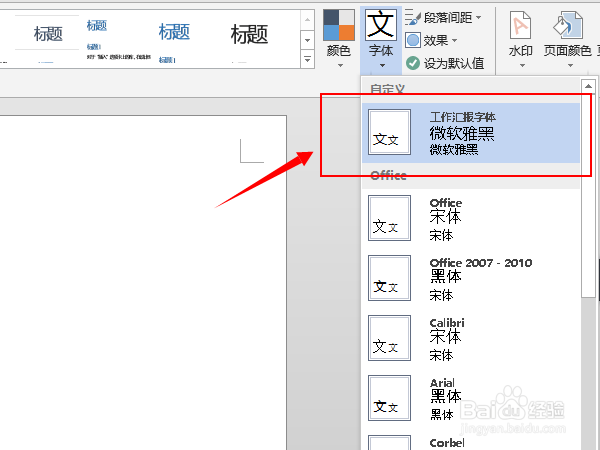The height and width of the screenshot is (450, 600).
Task: Click the font dropdown scrollbar thumb
Action: click(x=588, y=195)
